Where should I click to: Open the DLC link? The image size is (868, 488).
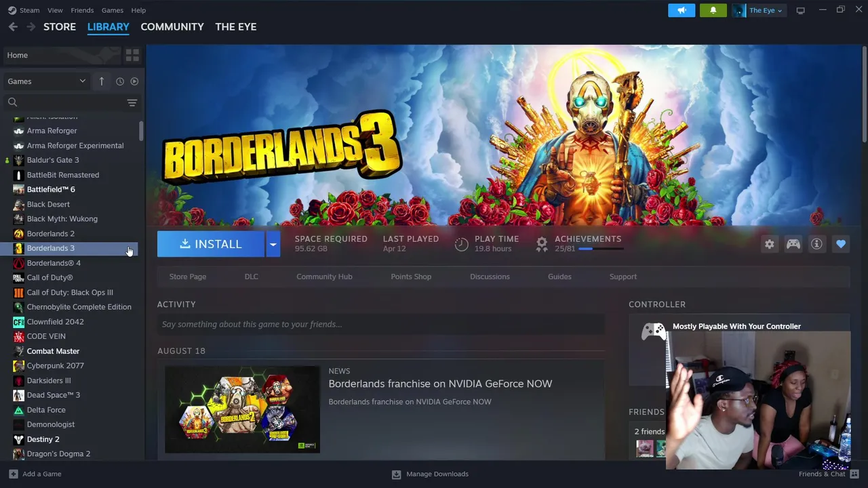(251, 277)
